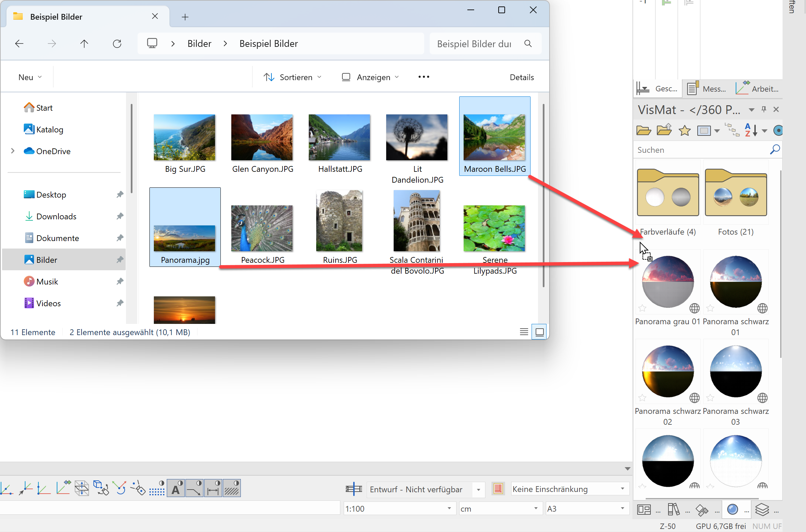Screen dimensions: 806x532
Task: Click the Details button in Explorer
Action: point(521,77)
